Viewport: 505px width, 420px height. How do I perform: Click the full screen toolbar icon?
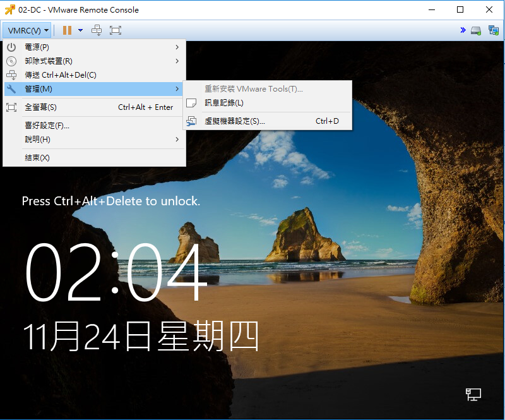point(116,30)
